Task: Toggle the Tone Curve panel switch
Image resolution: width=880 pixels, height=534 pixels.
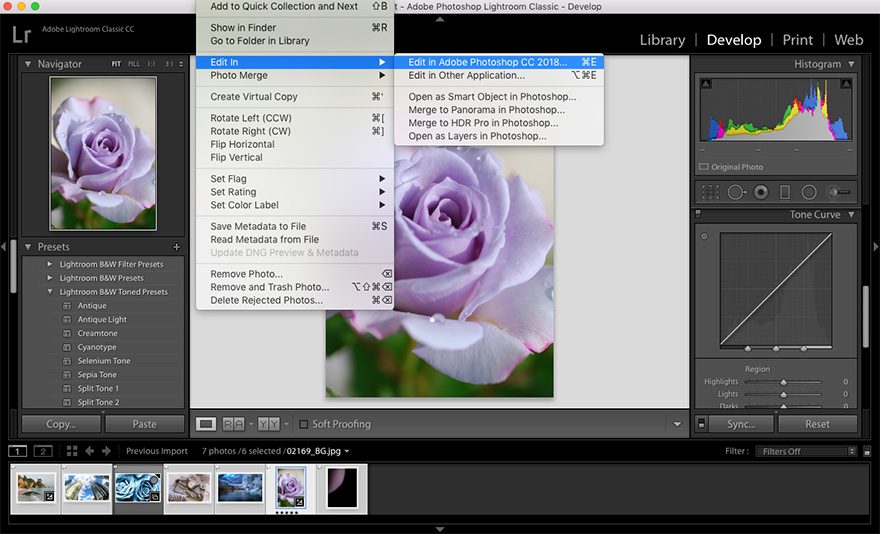Action: pos(698,215)
